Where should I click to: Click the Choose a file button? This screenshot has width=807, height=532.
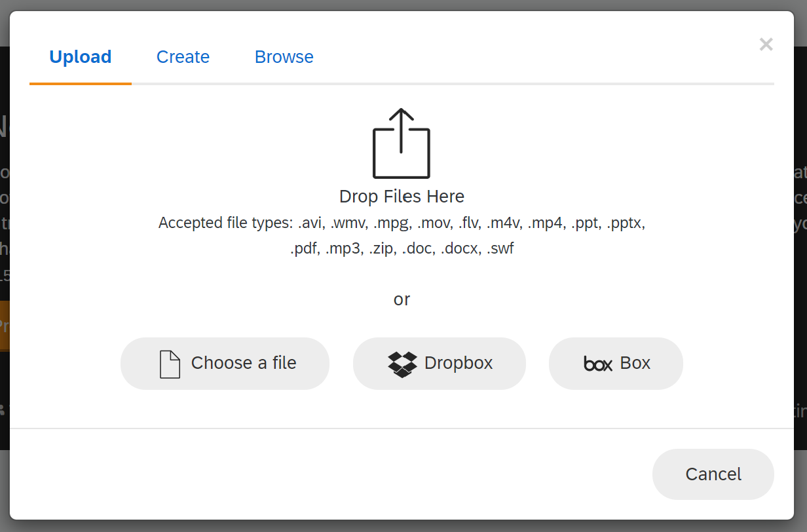click(x=225, y=364)
